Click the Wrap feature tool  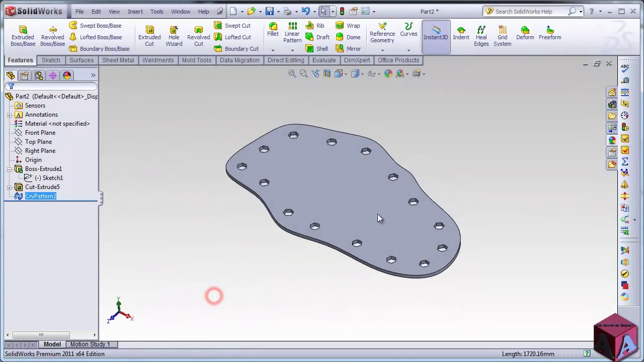coord(348,26)
